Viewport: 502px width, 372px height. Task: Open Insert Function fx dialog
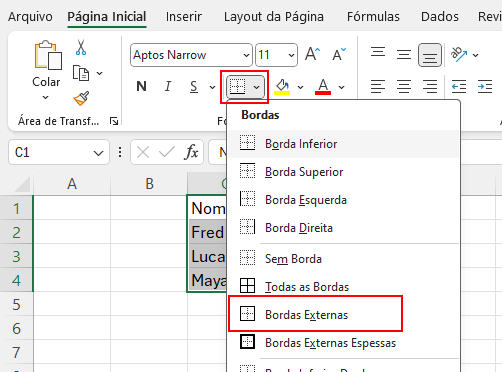[x=191, y=152]
